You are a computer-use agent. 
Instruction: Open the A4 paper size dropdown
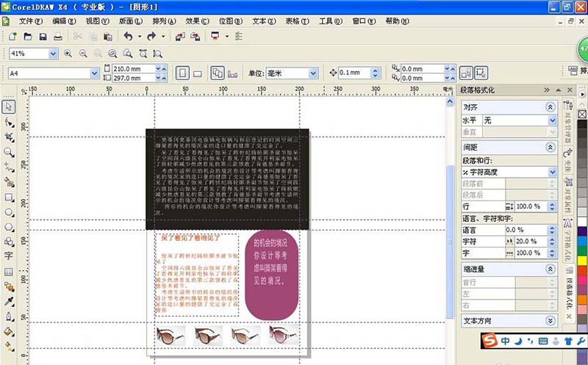(x=94, y=73)
